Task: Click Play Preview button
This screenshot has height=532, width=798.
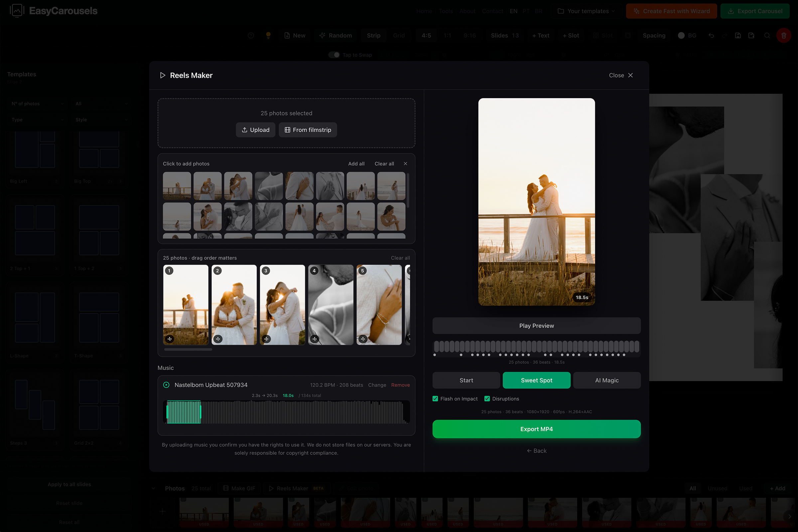Action: pos(536,326)
